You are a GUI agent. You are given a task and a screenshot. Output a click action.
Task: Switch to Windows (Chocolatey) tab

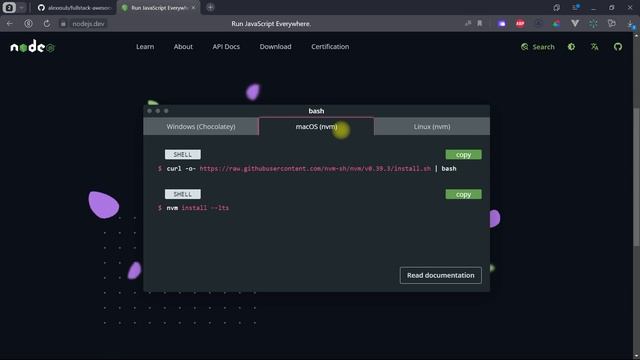[x=201, y=127]
